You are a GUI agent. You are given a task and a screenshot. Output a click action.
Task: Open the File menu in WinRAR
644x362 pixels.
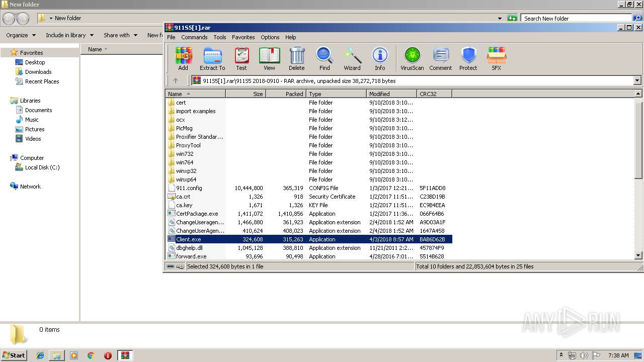[x=171, y=37]
